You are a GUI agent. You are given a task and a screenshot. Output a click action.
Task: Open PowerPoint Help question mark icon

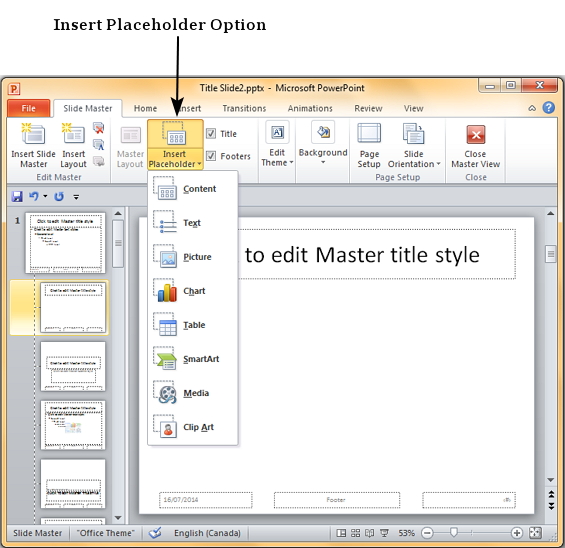click(x=549, y=108)
